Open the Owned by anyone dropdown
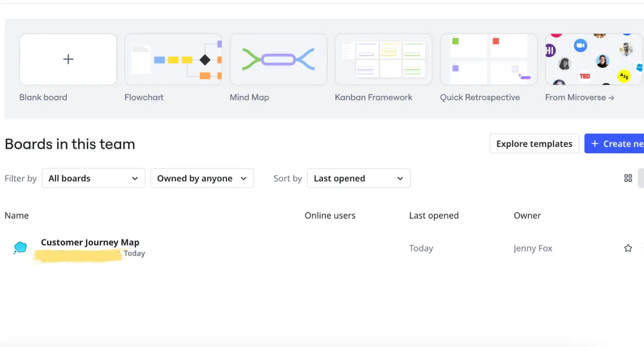Screen dimensions: 644x347 [202, 178]
